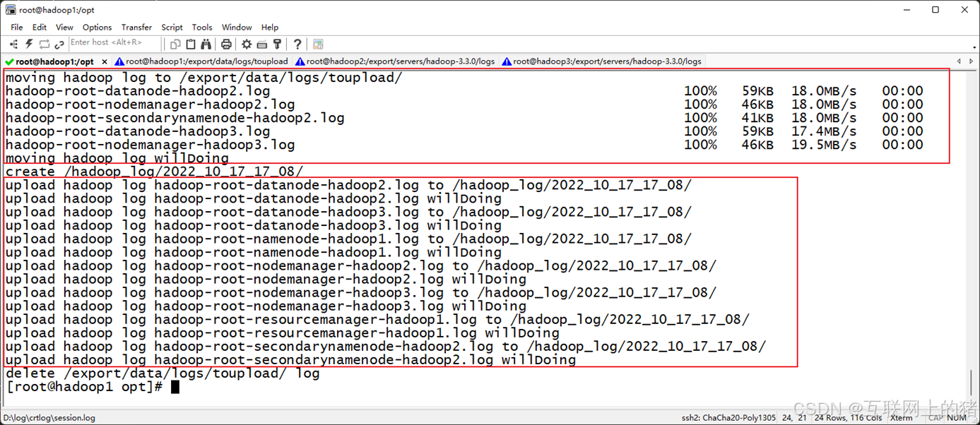Switch to root@hadoop1:/export/data/logs/toupload tab

point(201,61)
